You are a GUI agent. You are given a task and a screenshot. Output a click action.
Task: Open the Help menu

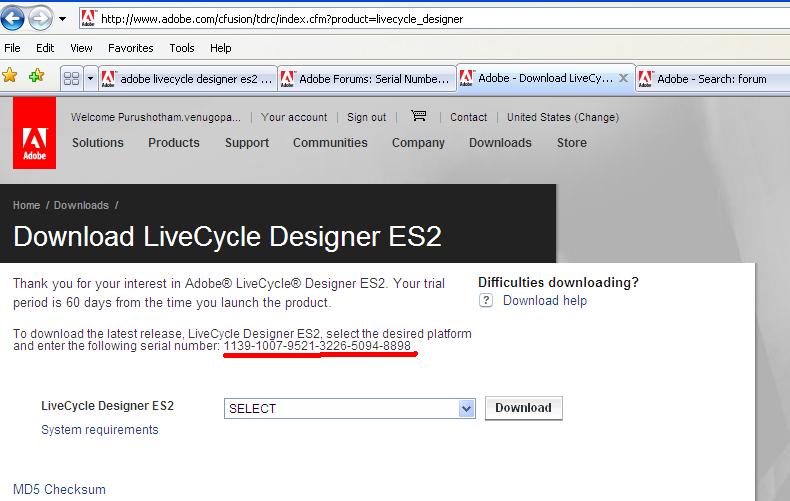tap(221, 48)
